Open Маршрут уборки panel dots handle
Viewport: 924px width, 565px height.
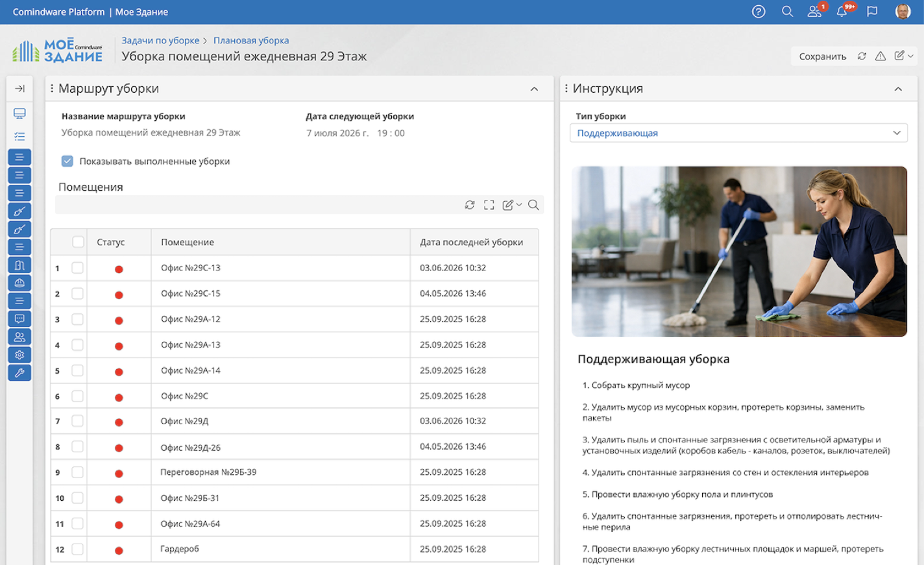52,88
